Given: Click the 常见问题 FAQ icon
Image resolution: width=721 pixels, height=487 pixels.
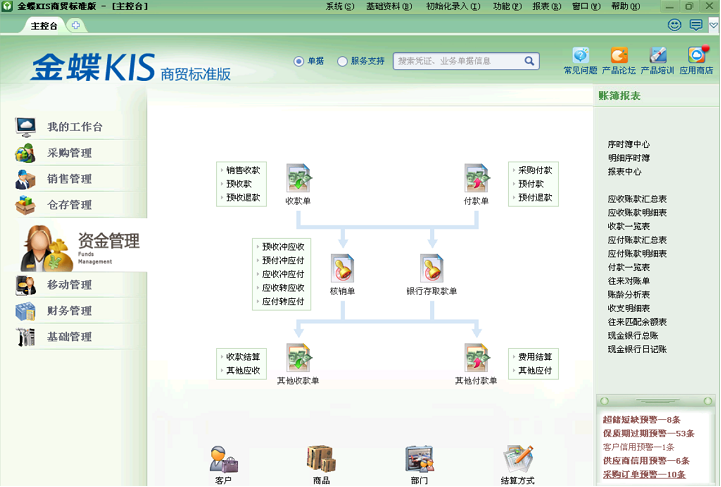Looking at the screenshot, I should [x=580, y=55].
